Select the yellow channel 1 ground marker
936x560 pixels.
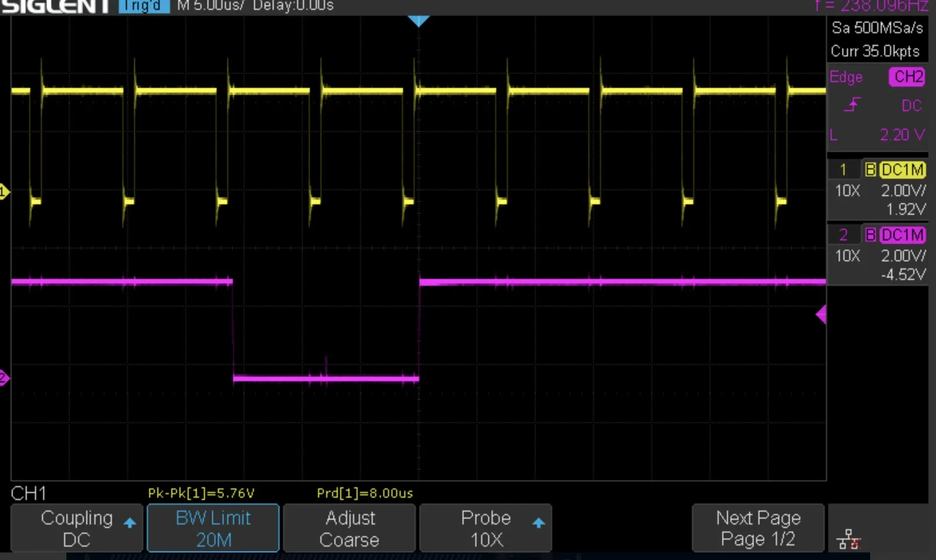(4, 192)
